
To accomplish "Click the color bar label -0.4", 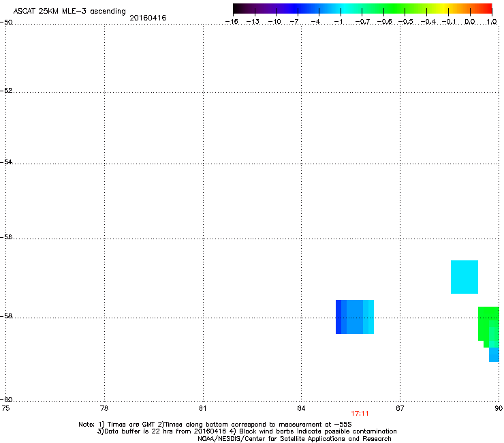I will 428,22.
